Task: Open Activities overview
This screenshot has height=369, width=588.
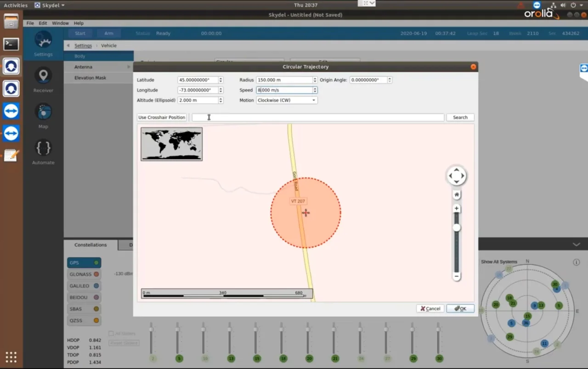Action: coord(16,5)
